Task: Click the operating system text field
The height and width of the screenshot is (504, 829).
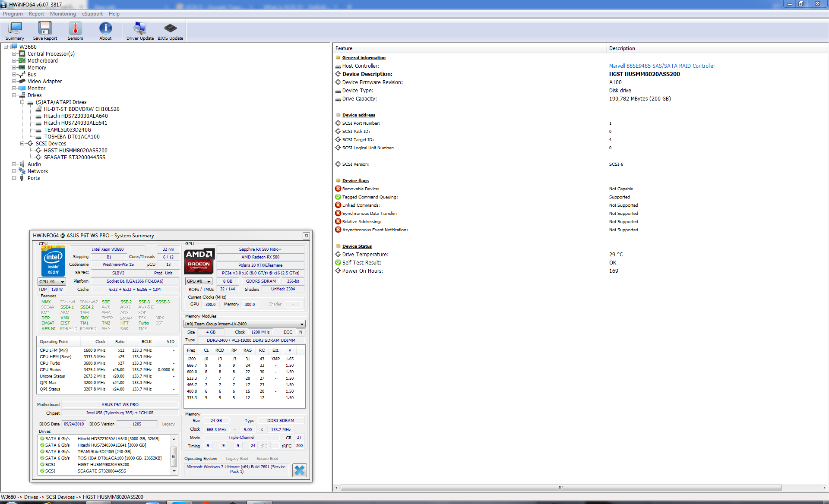Action: click(x=236, y=469)
